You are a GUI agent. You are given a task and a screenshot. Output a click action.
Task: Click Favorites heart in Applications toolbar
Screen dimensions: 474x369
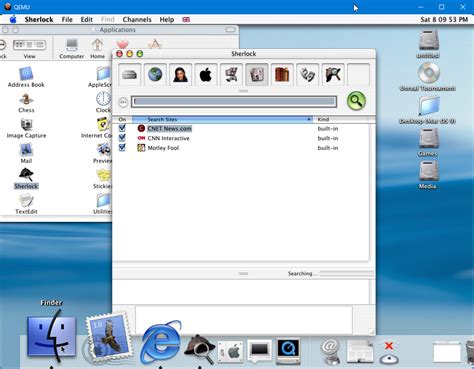click(x=122, y=44)
